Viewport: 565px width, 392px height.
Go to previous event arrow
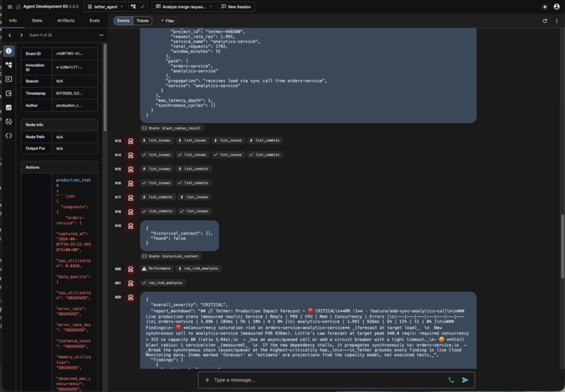[10, 35]
